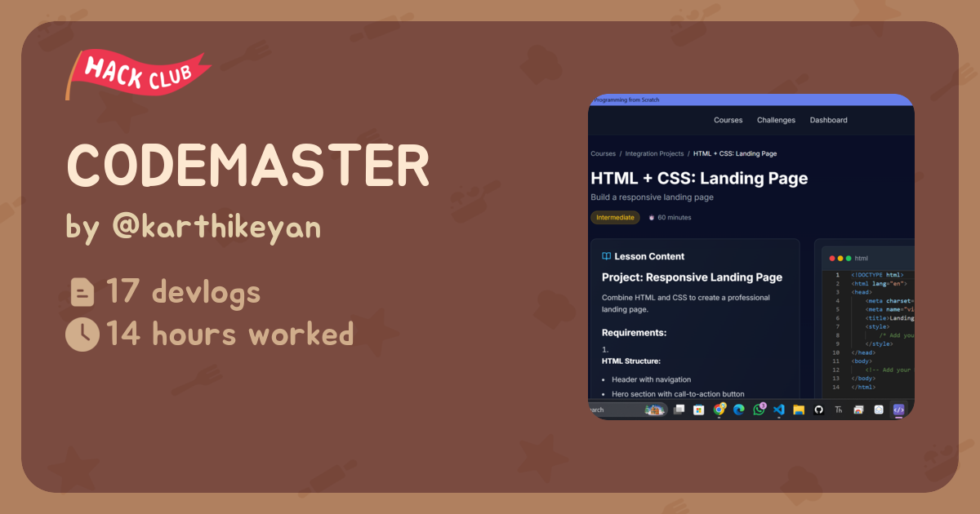Open File Explorer from the taskbar

point(799,410)
